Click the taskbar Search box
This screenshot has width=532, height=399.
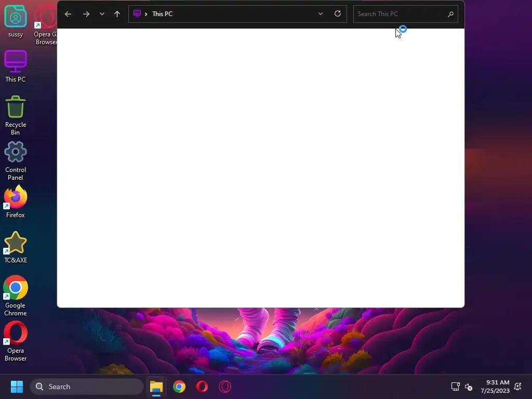pos(87,387)
